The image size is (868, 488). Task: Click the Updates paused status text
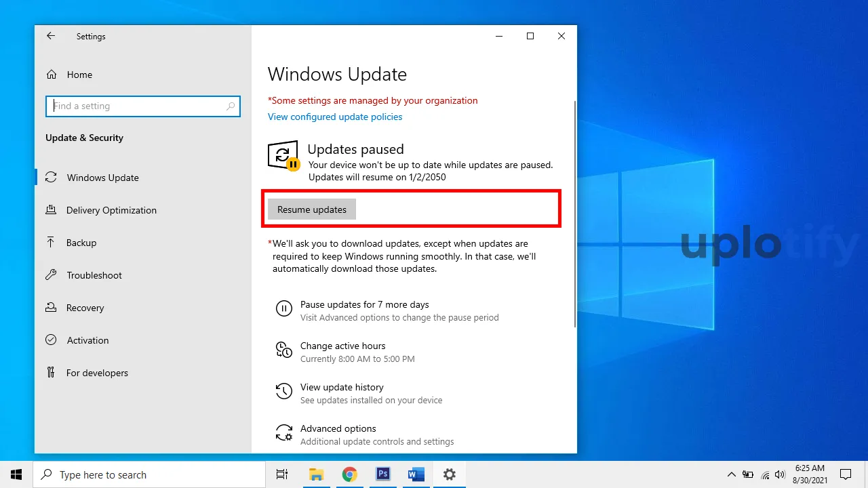[355, 149]
